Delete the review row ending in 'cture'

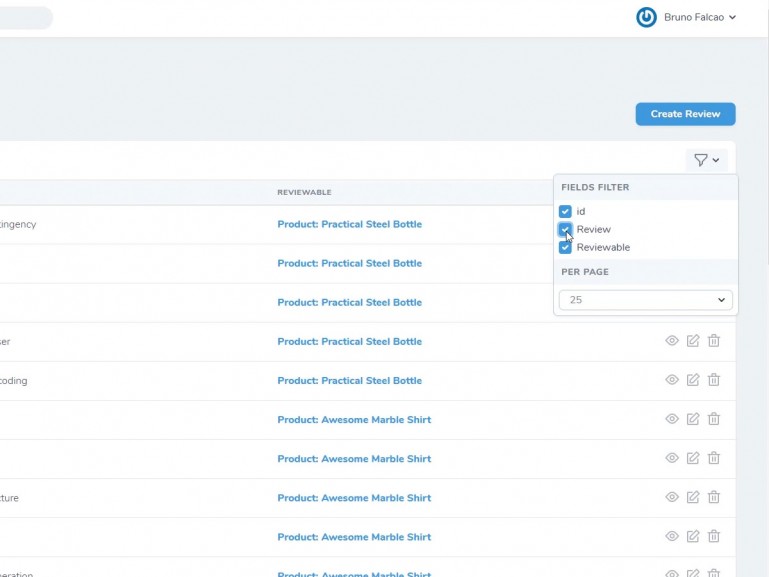tap(714, 497)
